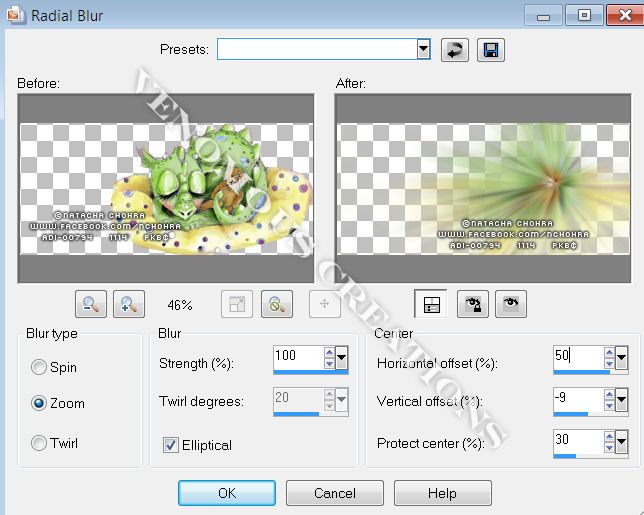Increase Strength with the up spinner
The image size is (644, 515).
click(x=329, y=352)
